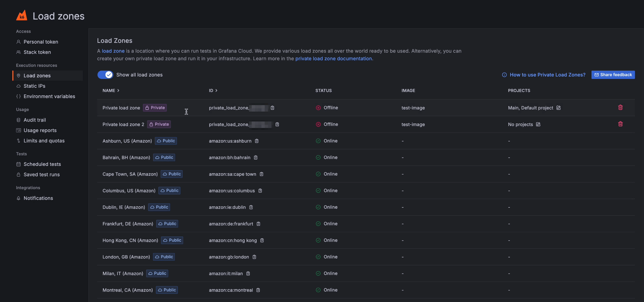Copy the amazon:de:frankfurt ID

[x=259, y=224]
